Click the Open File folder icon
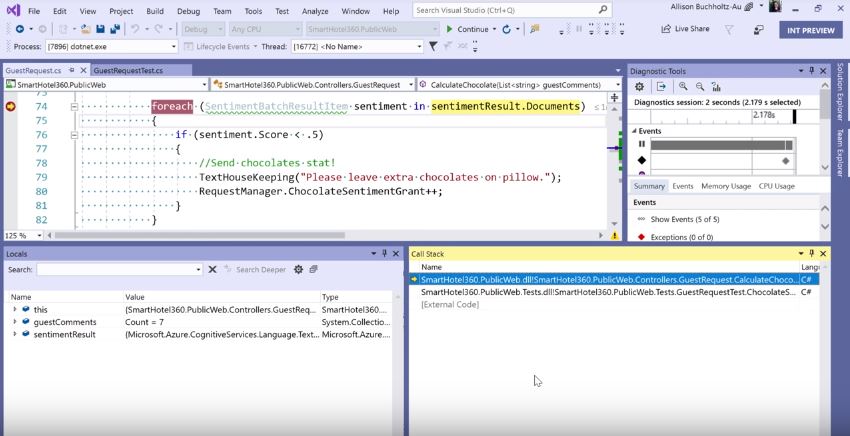Viewport: 850px width, 436px height. [x=86, y=29]
